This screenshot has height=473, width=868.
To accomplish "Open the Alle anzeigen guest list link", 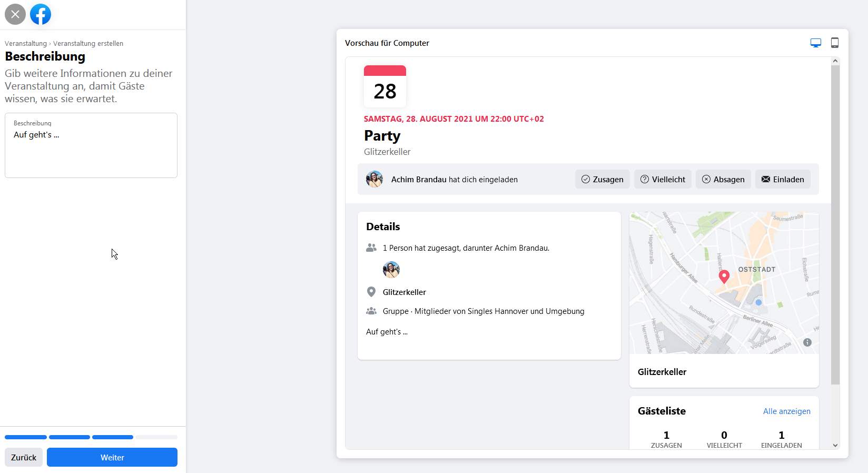I will coord(787,411).
